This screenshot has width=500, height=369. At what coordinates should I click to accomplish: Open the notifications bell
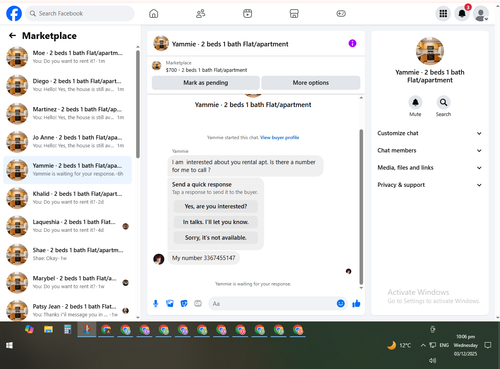(x=462, y=14)
